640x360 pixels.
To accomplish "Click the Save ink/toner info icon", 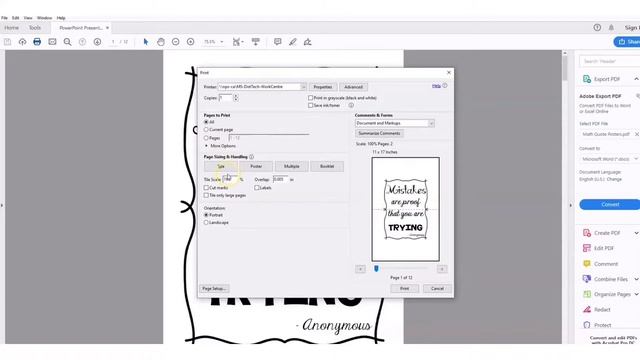I will pos(351,105).
